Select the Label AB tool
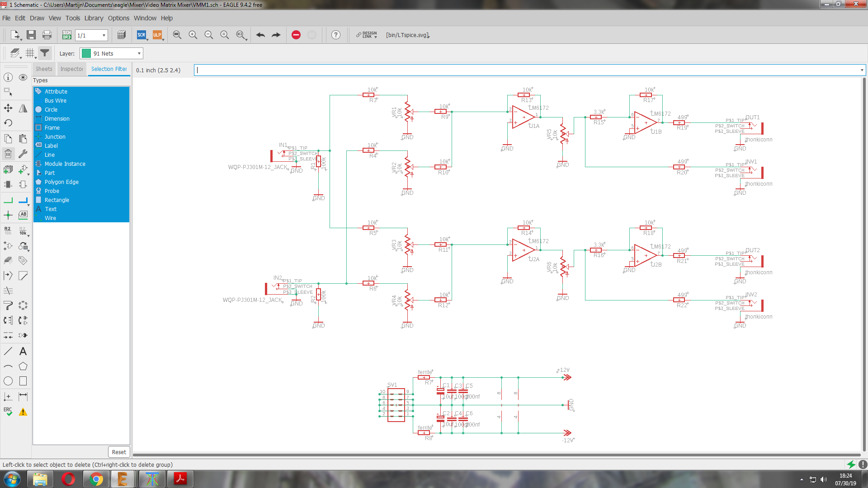This screenshot has width=868, height=488. point(23,215)
